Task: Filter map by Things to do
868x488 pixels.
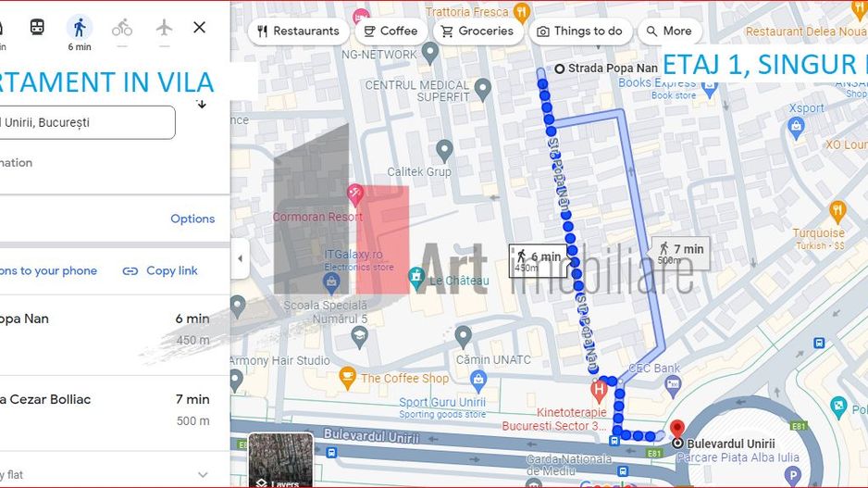Action: [580, 31]
